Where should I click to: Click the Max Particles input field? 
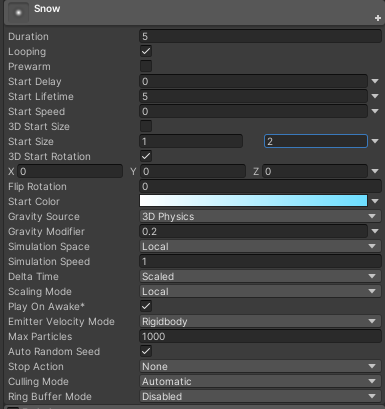260,336
